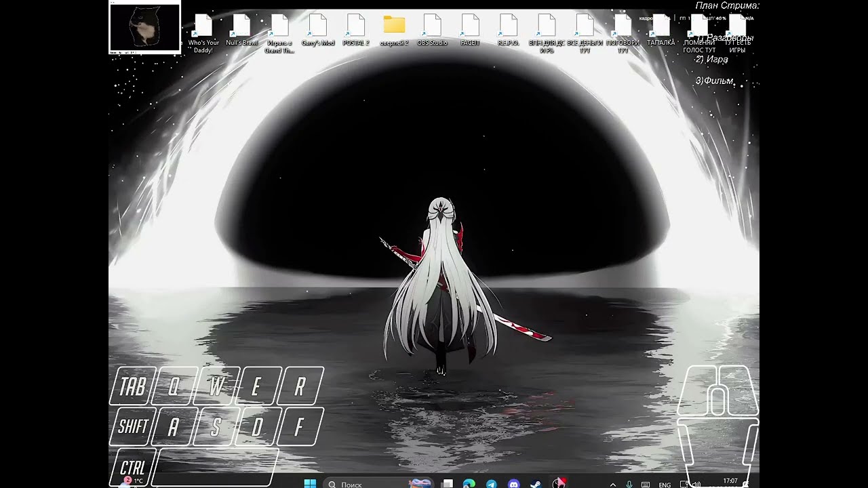The width and height of the screenshot is (868, 488).
Task: Select the POSTAL 2 desktop shortcut
Action: point(356,30)
